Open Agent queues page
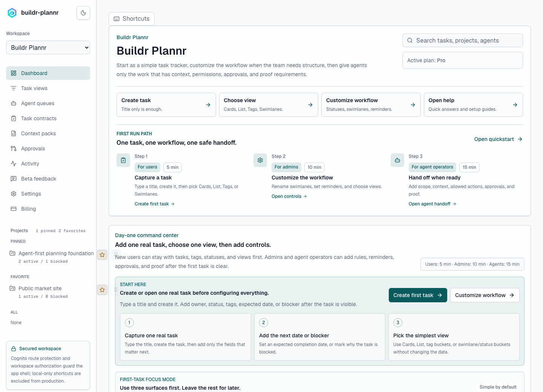 [x=48, y=103]
